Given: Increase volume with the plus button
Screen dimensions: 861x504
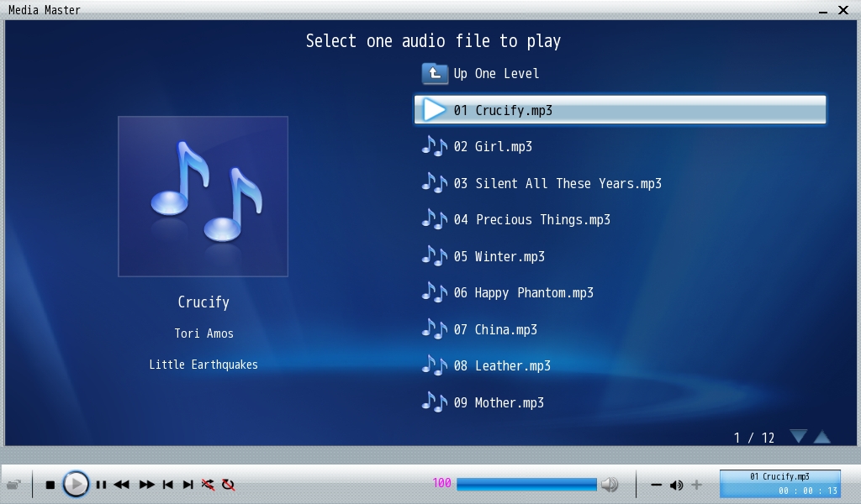Looking at the screenshot, I should point(696,485).
